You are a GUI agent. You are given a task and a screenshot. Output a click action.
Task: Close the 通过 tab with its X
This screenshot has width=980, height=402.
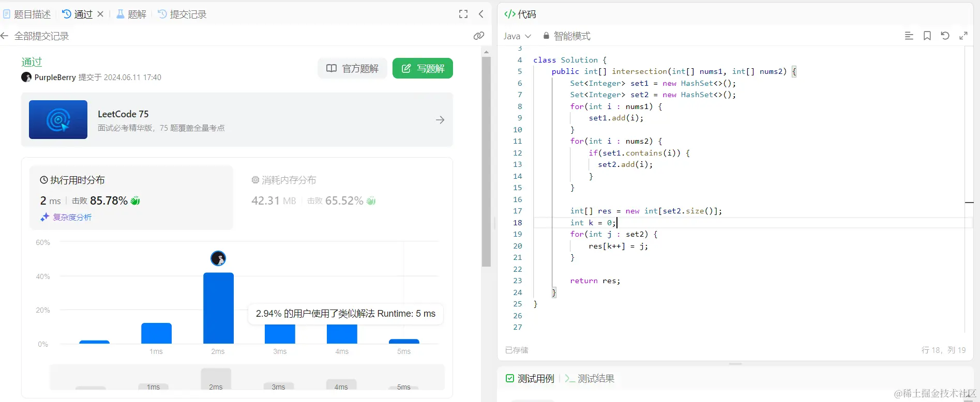tap(100, 14)
